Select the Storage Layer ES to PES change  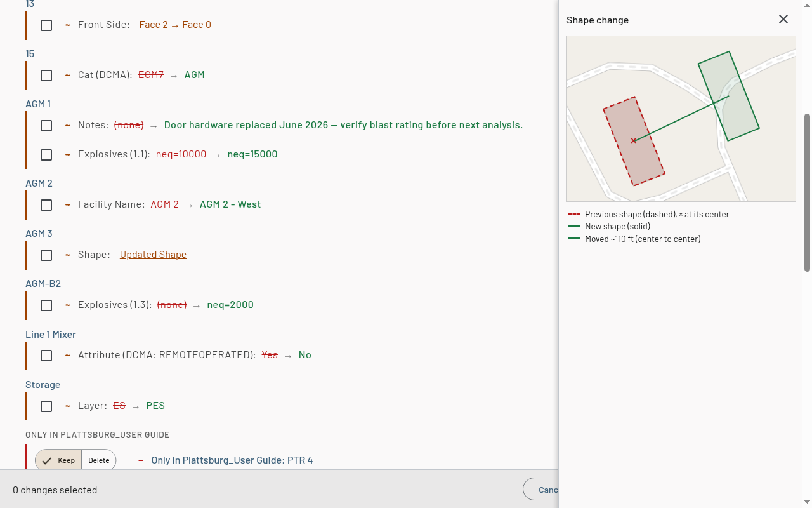click(46, 406)
